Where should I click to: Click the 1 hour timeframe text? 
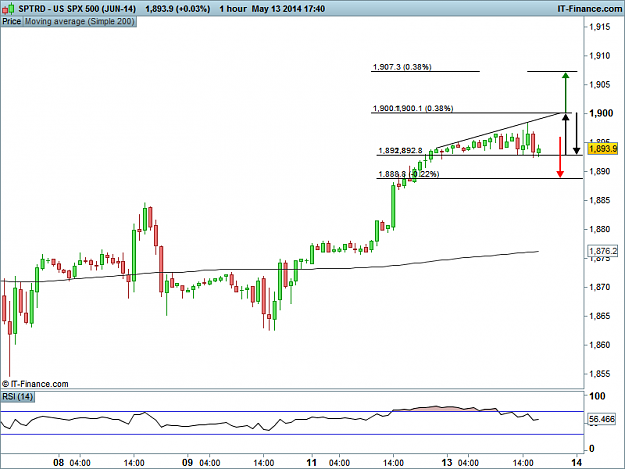[233, 9]
